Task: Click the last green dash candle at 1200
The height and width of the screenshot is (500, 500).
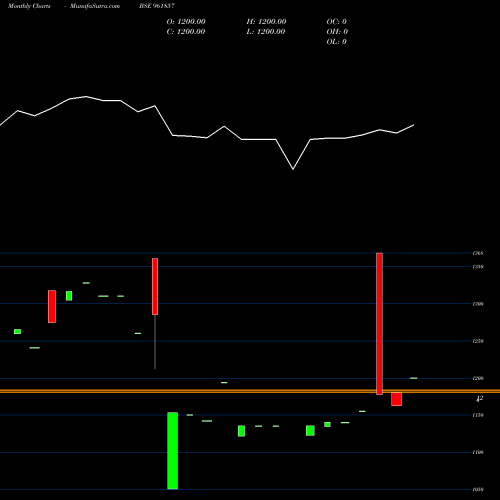Action: (414, 378)
